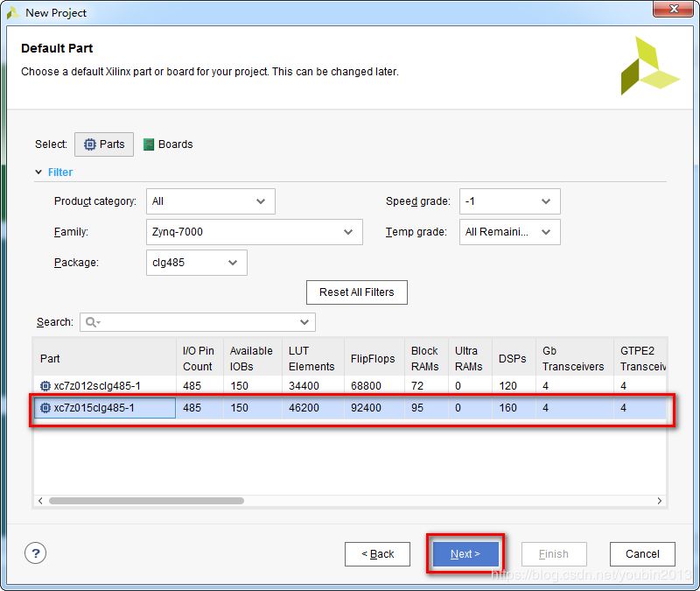Click chip icon beside xc7z012sclg485-1
This screenshot has width=700, height=591.
(x=45, y=386)
